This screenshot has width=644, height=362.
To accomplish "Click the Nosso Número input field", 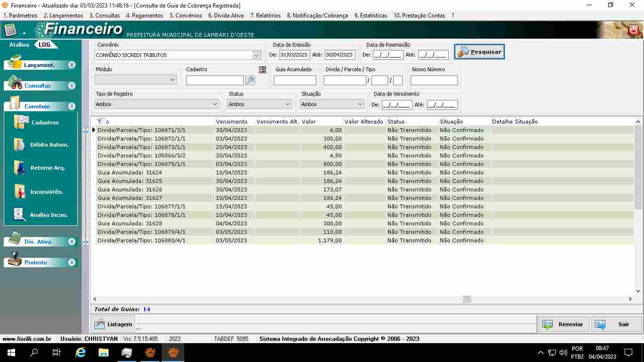I will click(x=434, y=81).
